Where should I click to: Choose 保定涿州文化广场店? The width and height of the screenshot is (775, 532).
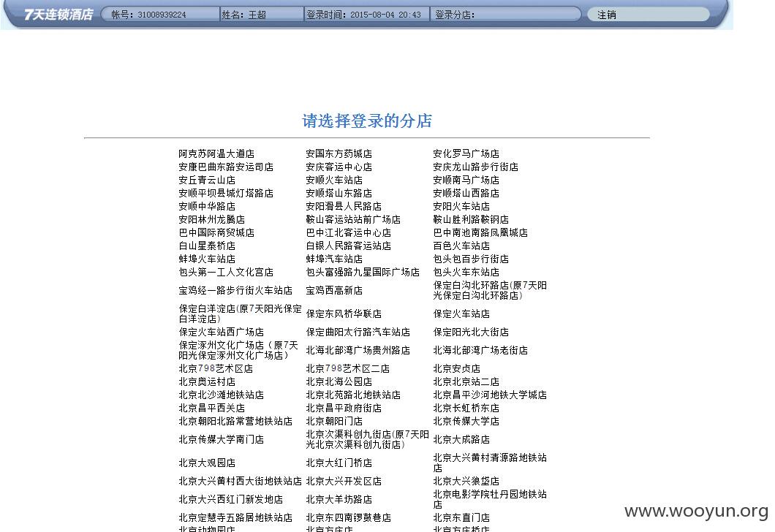click(238, 350)
